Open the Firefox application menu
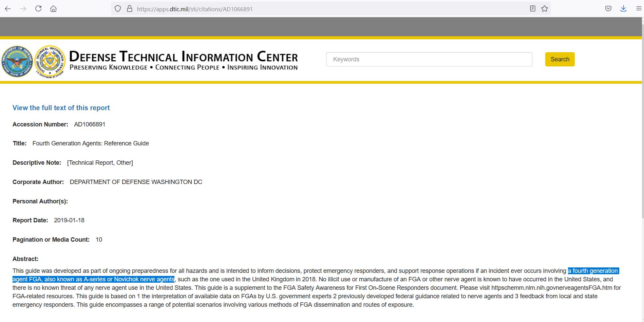644x322 pixels. click(x=639, y=9)
